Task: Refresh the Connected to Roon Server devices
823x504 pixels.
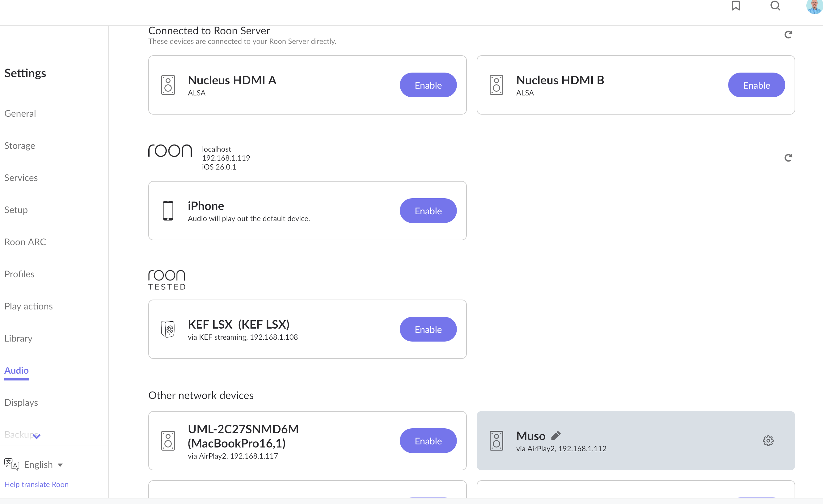Action: point(788,35)
